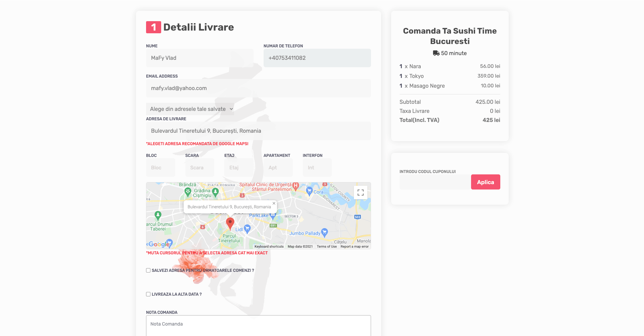Click the Parcul Drumul Taberei tree marker
The image size is (644, 336).
(x=158, y=215)
